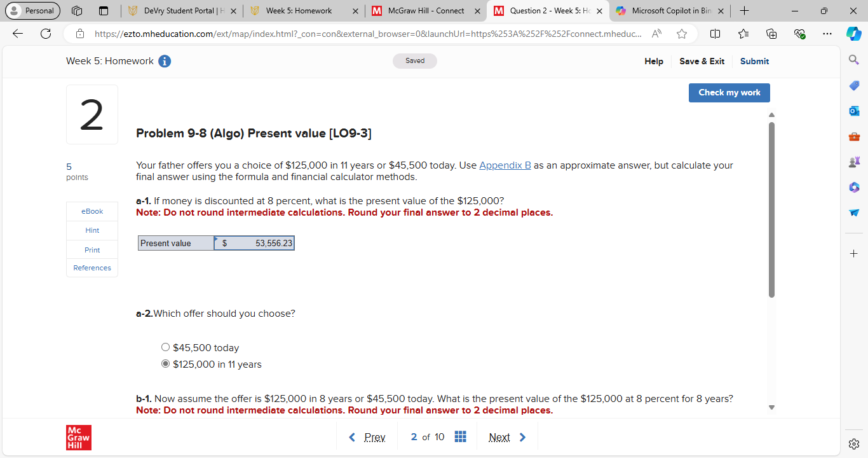Screen dimensions: 868x458
Task: Switch to the Microsoft Copilot in Bing tab
Action: pos(667,11)
